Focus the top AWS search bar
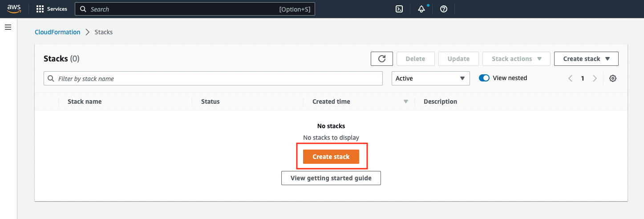The width and height of the screenshot is (644, 219). (x=195, y=9)
